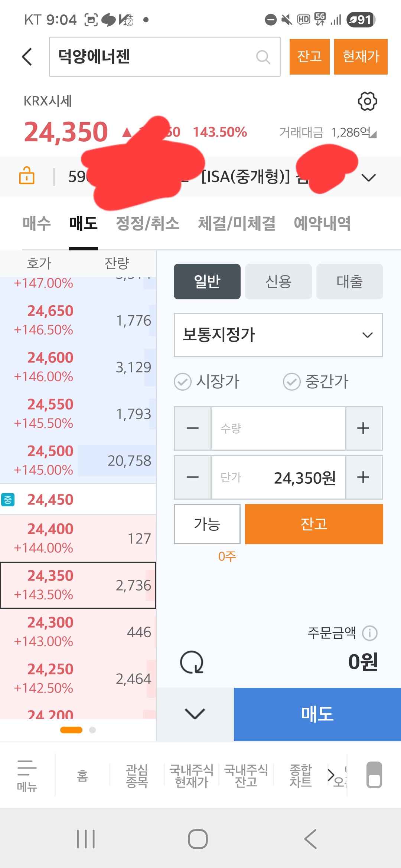Select the 신용 order type toggle
The image size is (401, 868).
[x=278, y=282]
